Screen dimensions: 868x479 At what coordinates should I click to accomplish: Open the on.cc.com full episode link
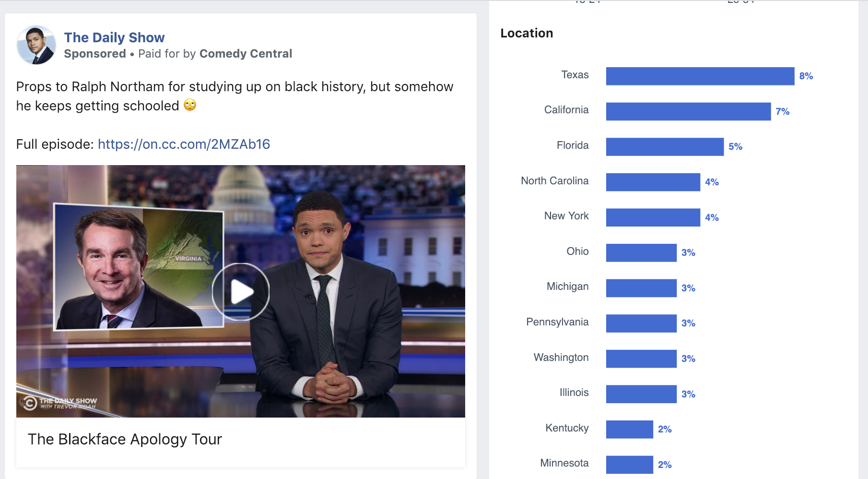point(184,144)
